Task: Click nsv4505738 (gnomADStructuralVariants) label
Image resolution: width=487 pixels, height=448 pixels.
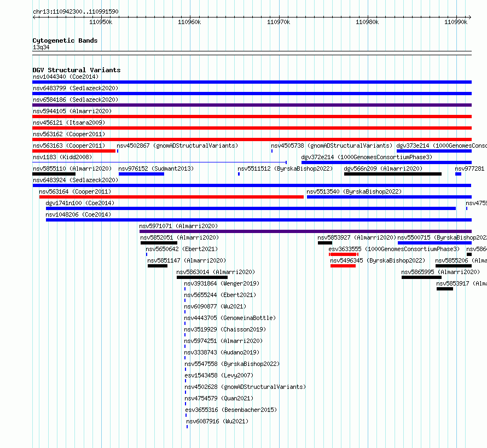Action: [x=332, y=146]
